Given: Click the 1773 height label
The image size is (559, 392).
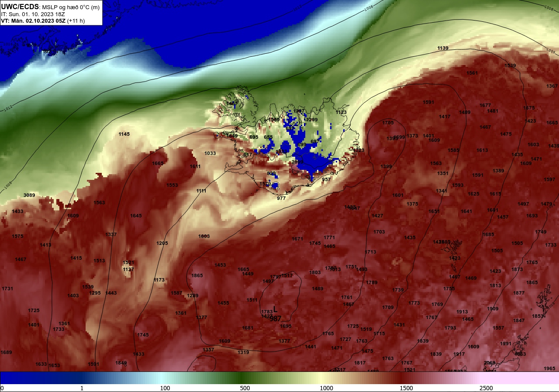Looking at the screenshot, I should (x=414, y=303).
